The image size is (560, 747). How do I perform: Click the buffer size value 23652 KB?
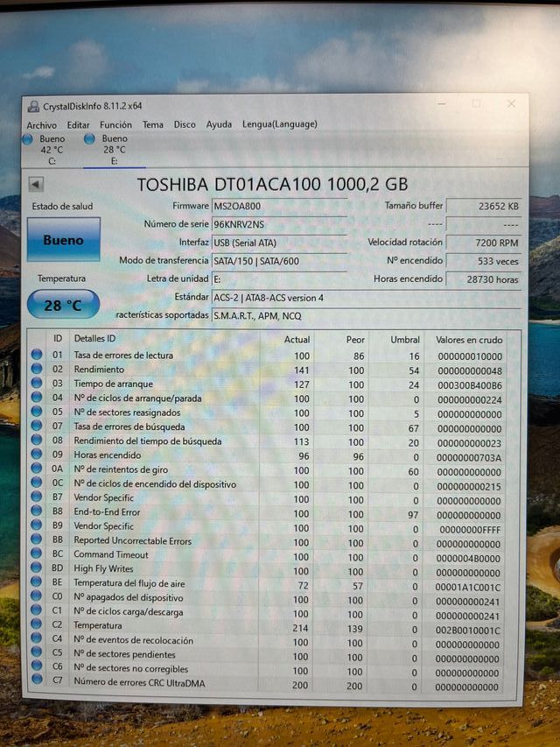tap(483, 207)
